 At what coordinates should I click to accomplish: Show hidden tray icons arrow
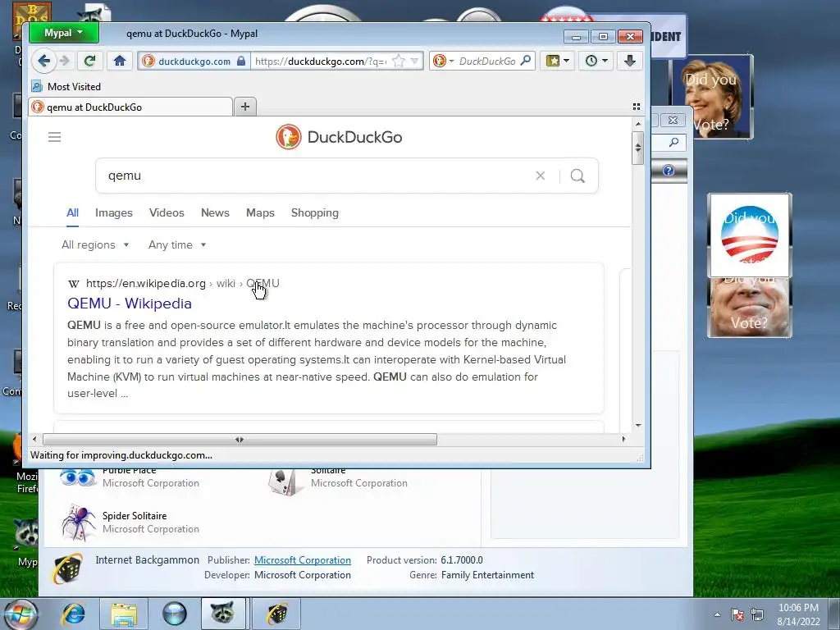[x=717, y=614]
